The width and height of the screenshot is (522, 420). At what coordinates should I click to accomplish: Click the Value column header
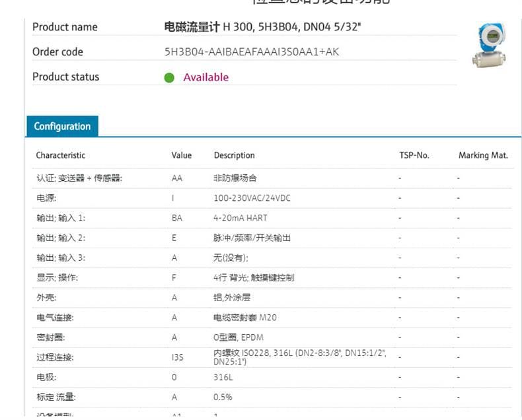(x=181, y=155)
